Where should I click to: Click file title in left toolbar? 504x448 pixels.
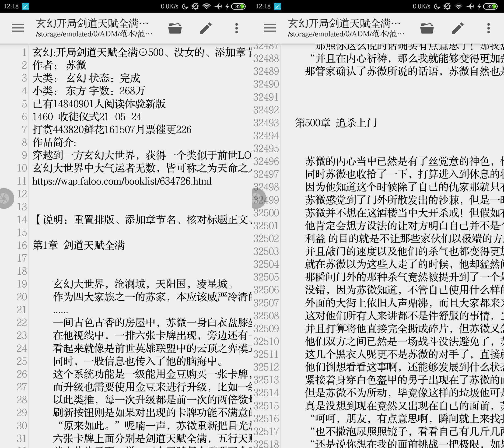92,23
